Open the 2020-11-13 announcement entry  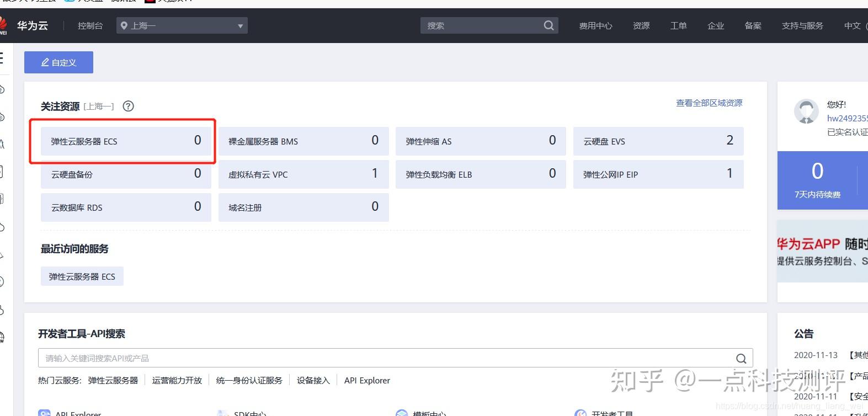click(830, 355)
